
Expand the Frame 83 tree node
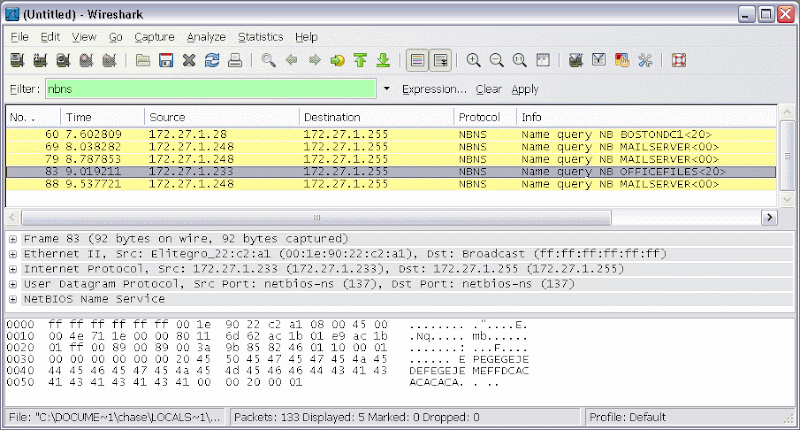coord(13,239)
